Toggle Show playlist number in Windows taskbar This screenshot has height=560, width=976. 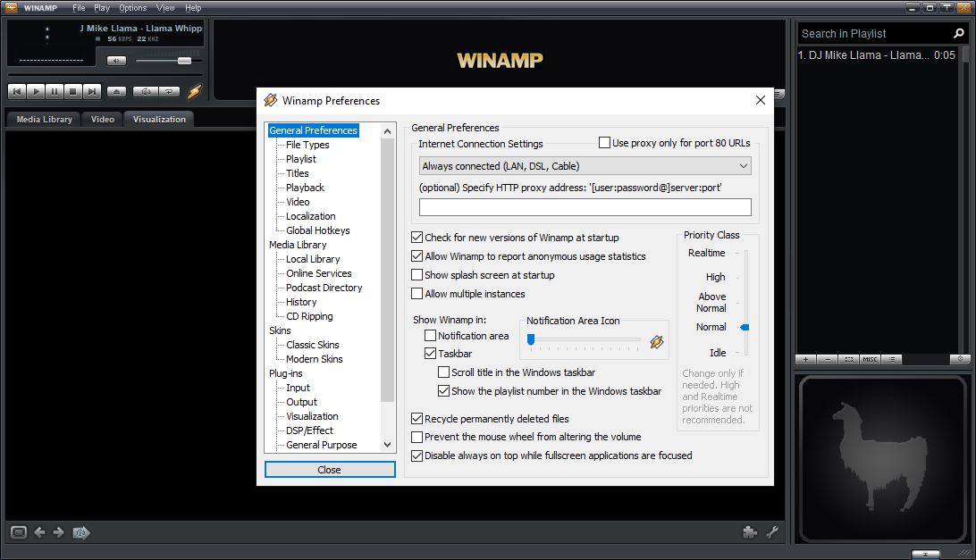coord(549,391)
